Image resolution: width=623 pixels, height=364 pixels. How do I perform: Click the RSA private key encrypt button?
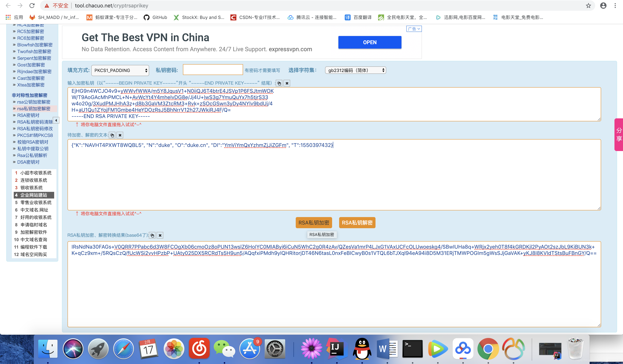[314, 223]
